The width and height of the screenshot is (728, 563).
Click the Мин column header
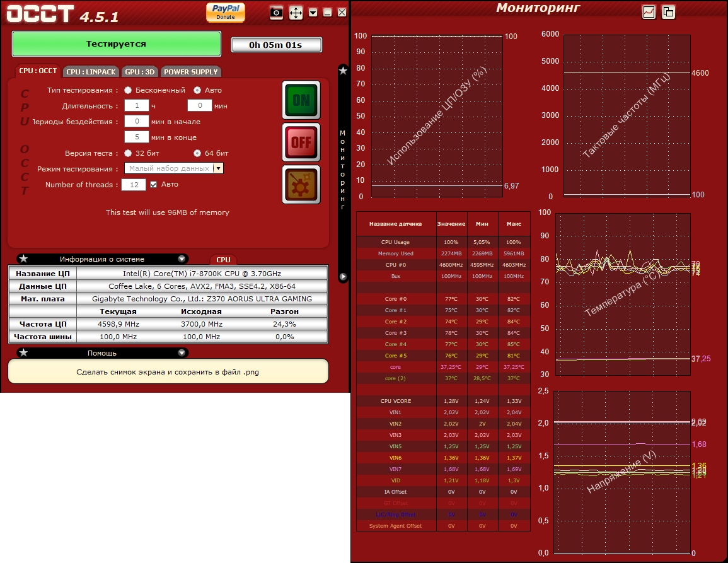[x=482, y=224]
